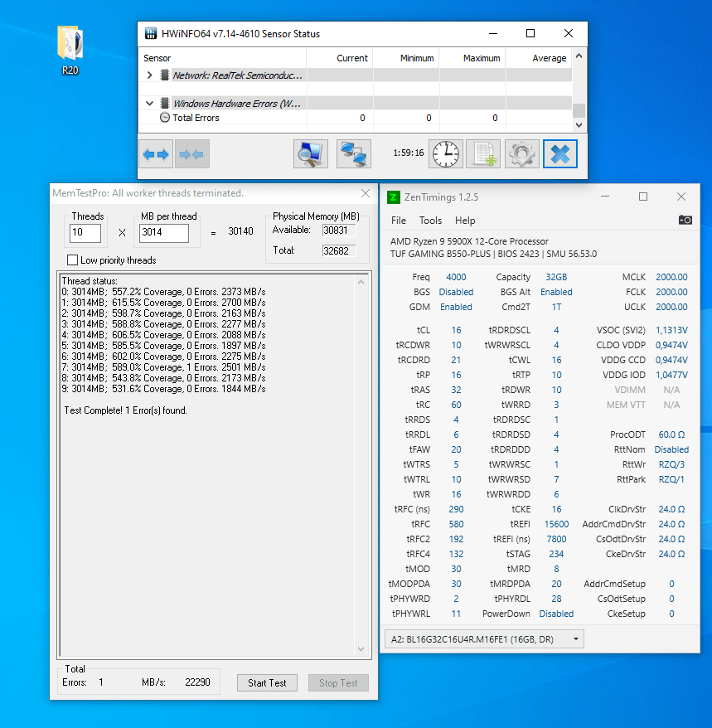
Task: Click thread 7 status line with 1 error
Action: click(163, 367)
